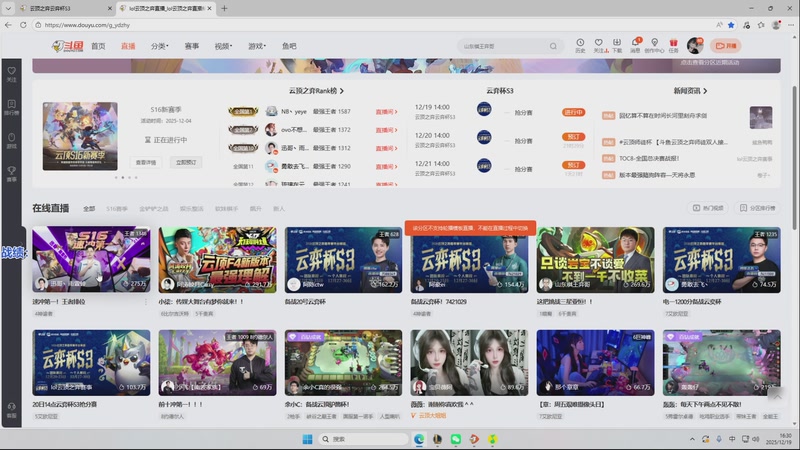
Task: Open 关注 heart icon in left sidebar
Action: 12,74
